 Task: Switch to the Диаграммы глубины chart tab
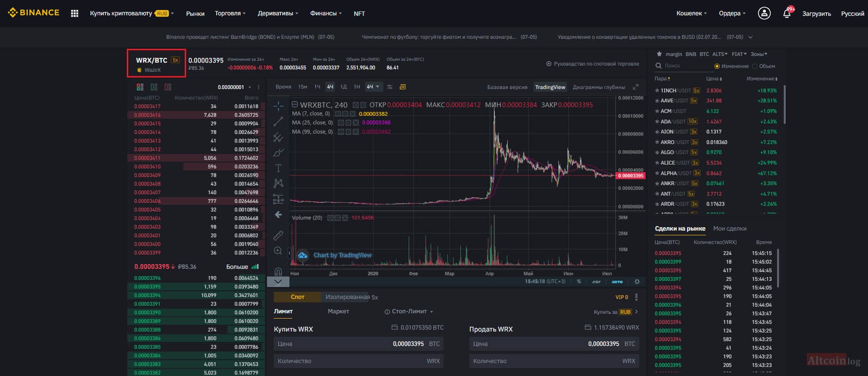(599, 87)
